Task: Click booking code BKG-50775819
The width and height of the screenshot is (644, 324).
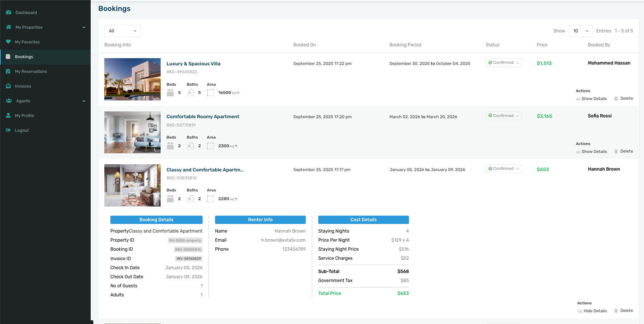Action: point(181,125)
